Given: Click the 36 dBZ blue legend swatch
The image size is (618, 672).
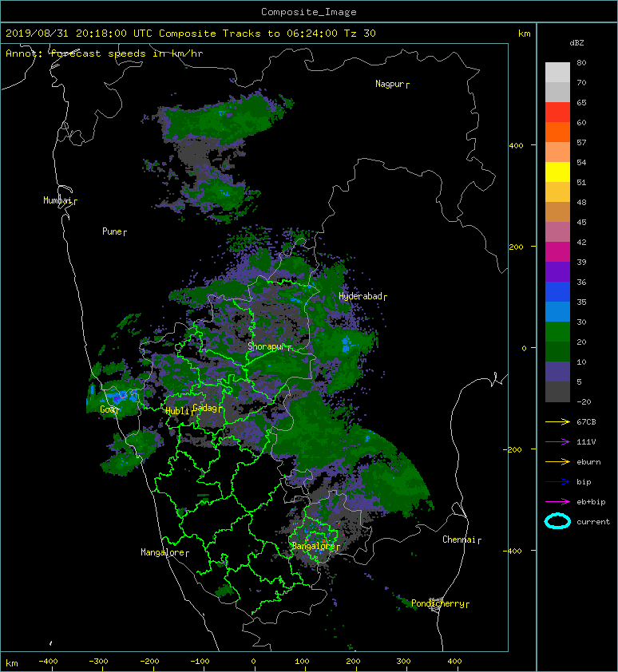Looking at the screenshot, I should click(x=557, y=291).
